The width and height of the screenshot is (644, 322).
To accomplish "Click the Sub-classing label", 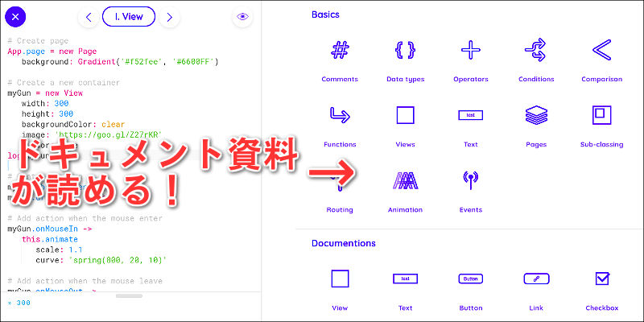I will click(601, 145).
